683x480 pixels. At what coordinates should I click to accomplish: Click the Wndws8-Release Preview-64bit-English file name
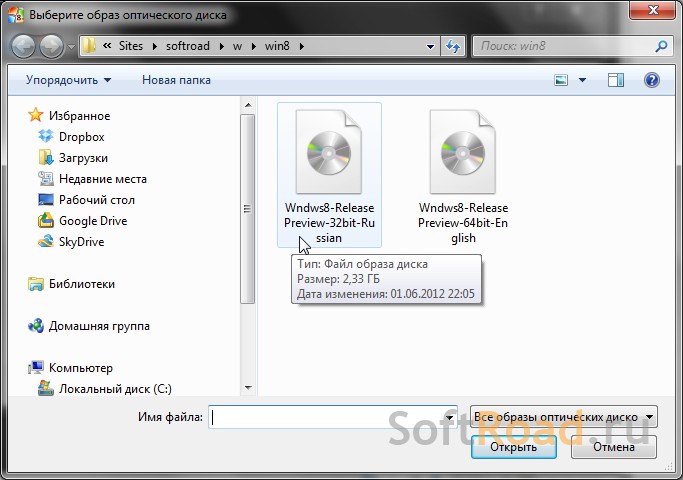(x=463, y=223)
